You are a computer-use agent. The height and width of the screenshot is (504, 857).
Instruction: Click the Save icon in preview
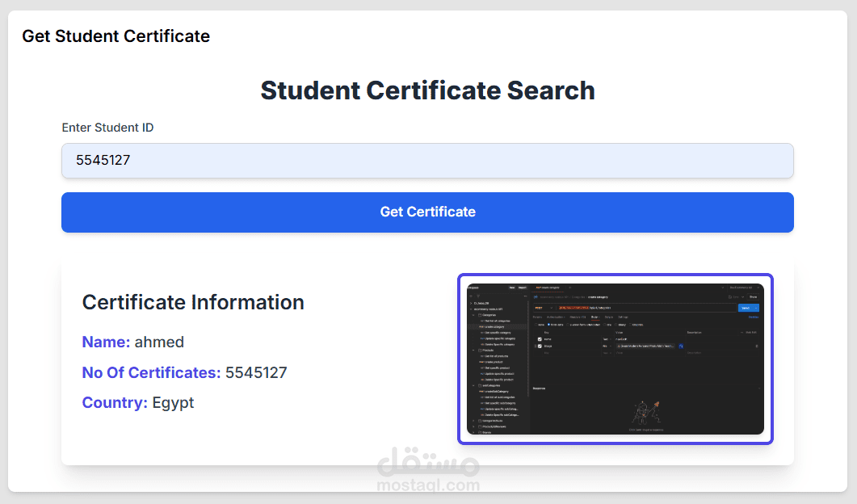[729, 297]
